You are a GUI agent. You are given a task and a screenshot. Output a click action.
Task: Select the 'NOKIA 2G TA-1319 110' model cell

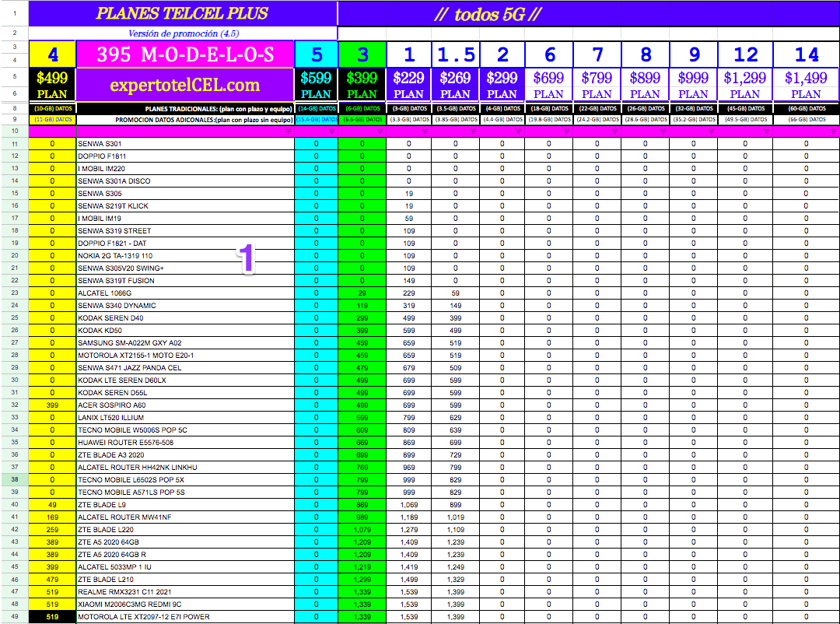tap(185, 256)
